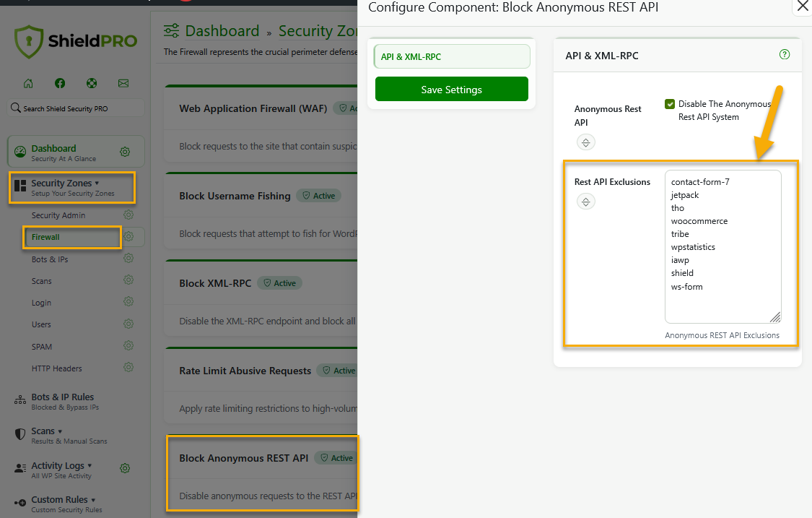Close the Configure Component panel
This screenshot has width=812, height=518.
[802, 7]
